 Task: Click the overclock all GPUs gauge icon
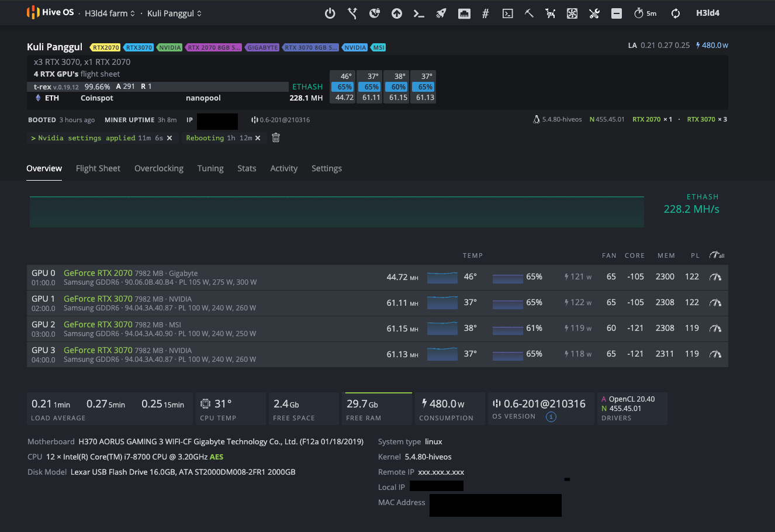pos(717,255)
